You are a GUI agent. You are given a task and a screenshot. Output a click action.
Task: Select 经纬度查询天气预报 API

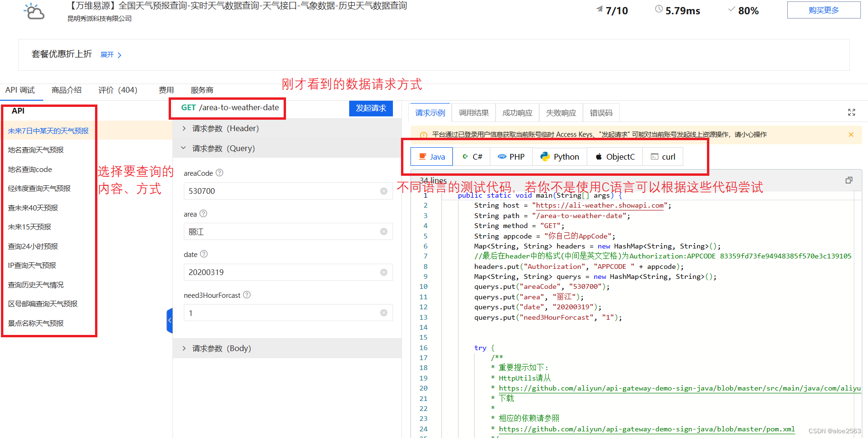[39, 189]
